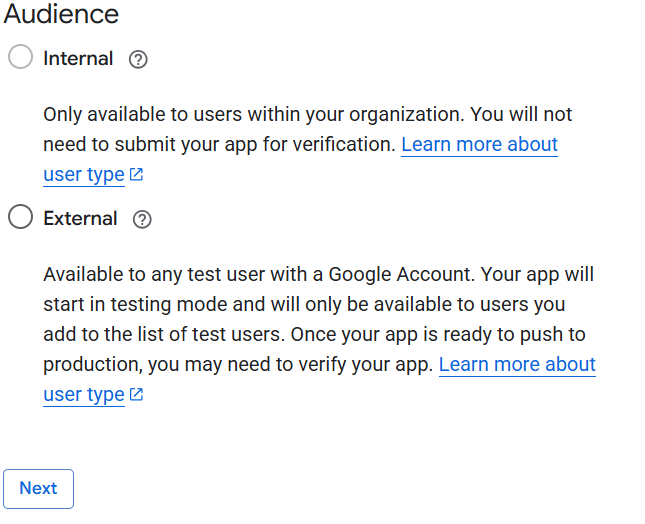This screenshot has width=645, height=524.
Task: Open 'Learn more about' link under External
Action: [517, 365]
